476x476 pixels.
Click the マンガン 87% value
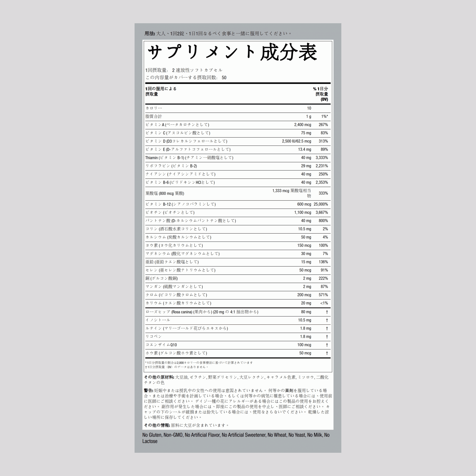tap(324, 287)
